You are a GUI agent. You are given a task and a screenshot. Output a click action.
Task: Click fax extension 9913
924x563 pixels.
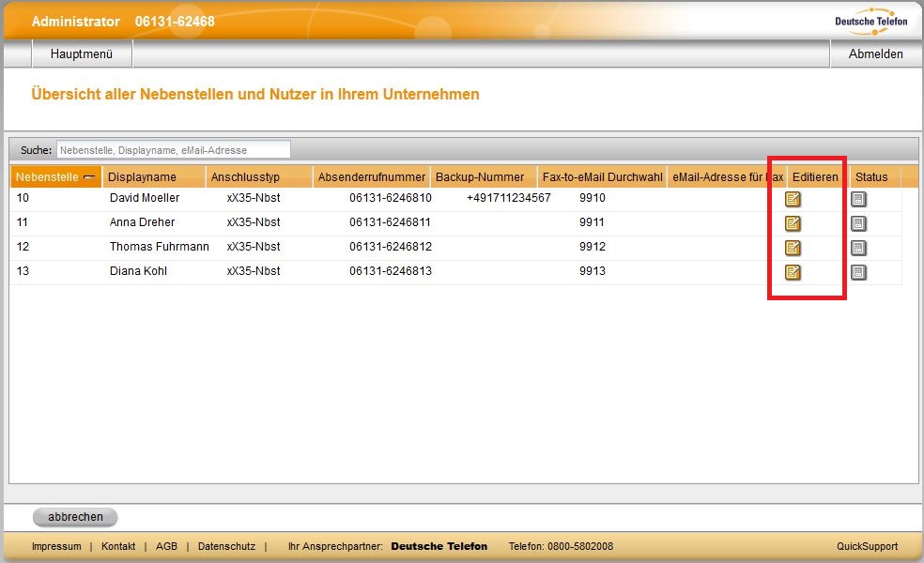point(593,271)
